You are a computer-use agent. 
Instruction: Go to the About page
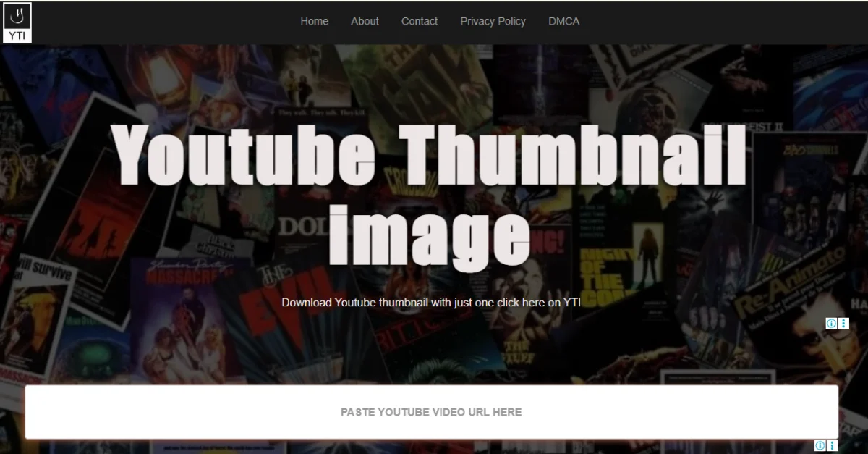[x=365, y=22]
